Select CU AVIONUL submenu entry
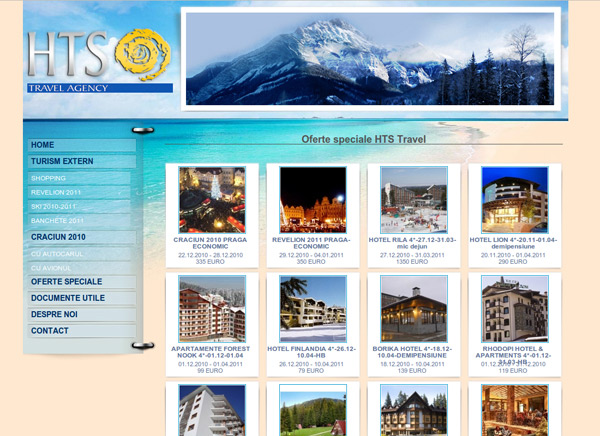The width and height of the screenshot is (600, 436). 79,268
